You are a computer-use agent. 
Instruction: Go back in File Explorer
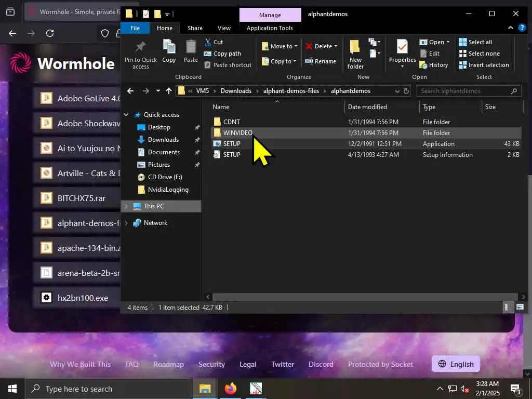tap(130, 91)
